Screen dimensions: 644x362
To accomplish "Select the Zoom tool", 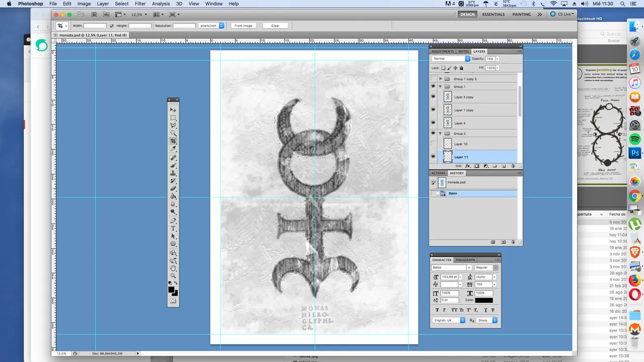I will pyautogui.click(x=173, y=276).
